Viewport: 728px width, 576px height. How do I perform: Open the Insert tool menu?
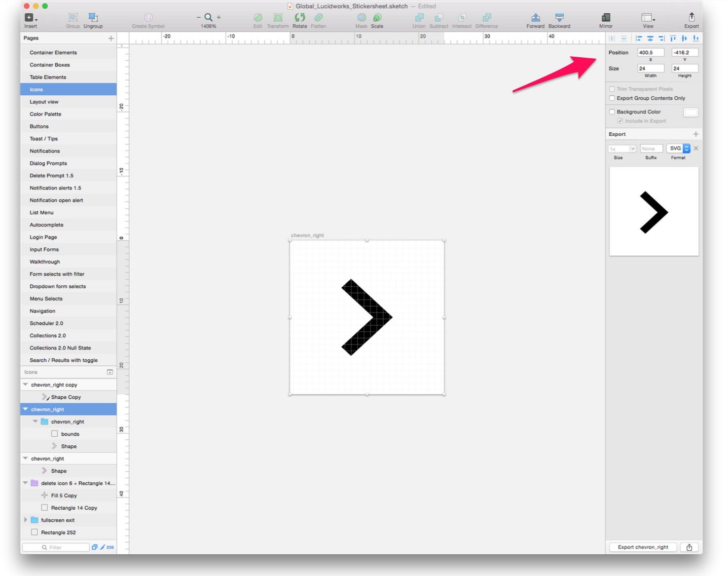point(30,18)
